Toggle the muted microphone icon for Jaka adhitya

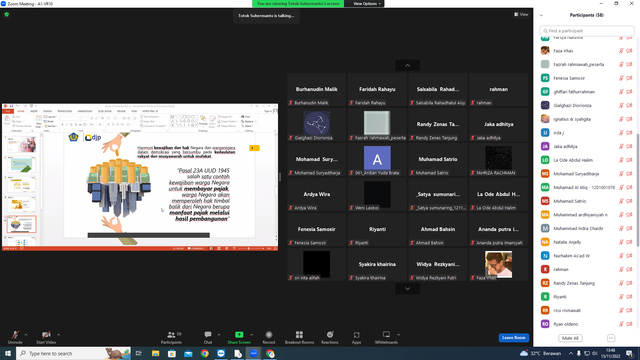tap(621, 146)
